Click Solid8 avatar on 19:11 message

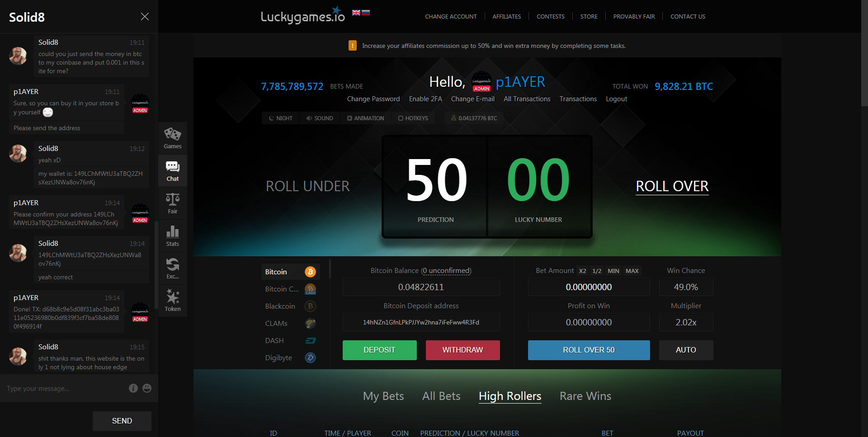[18, 56]
